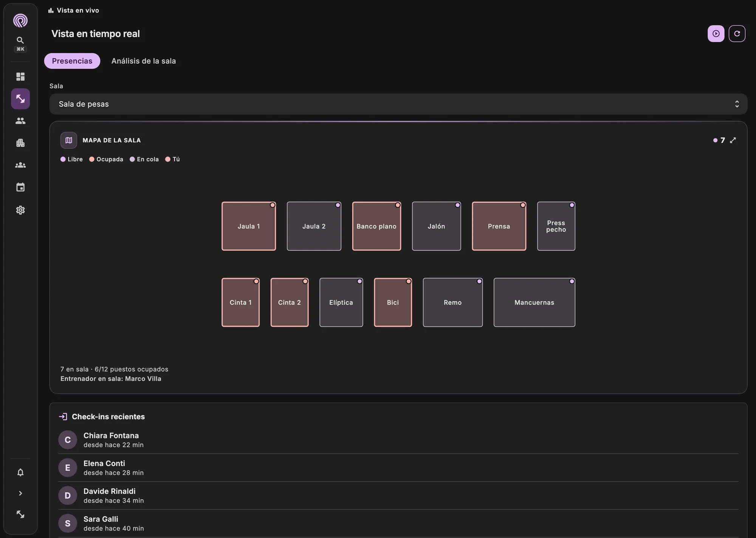Open the Sala de pesas dropdown
Viewport: 756px width, 538px height.
pyautogui.click(x=398, y=104)
